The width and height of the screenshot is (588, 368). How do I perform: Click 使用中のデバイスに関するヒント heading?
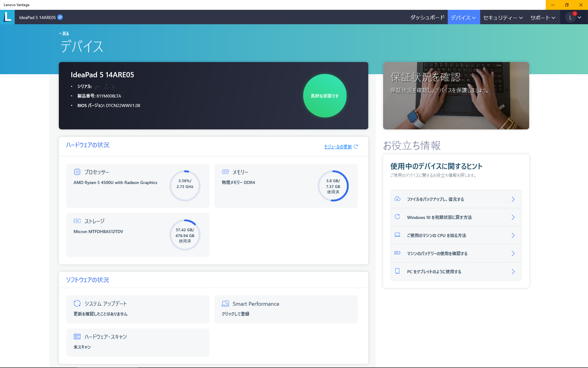coord(436,166)
